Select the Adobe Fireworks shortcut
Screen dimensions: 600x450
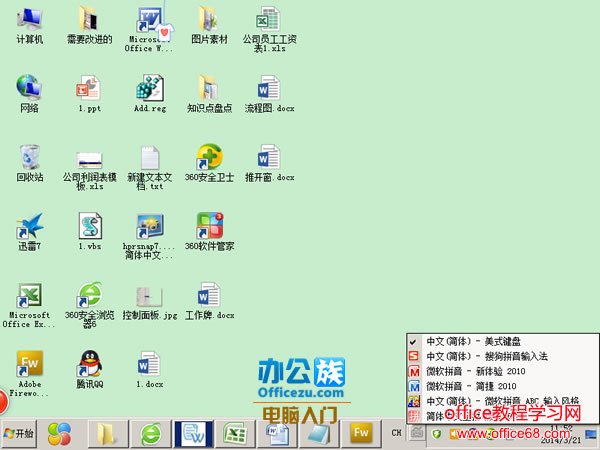click(x=29, y=374)
